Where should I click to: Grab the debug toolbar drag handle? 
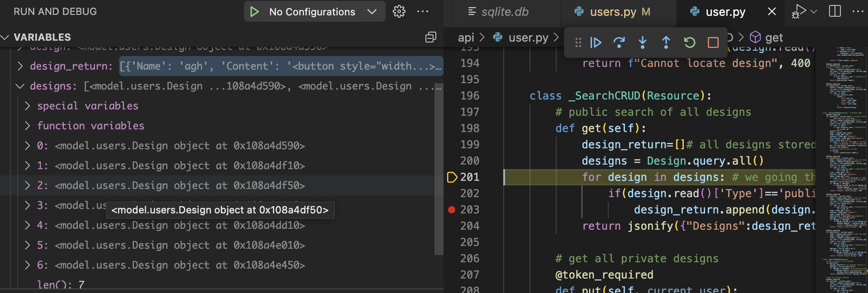[578, 43]
